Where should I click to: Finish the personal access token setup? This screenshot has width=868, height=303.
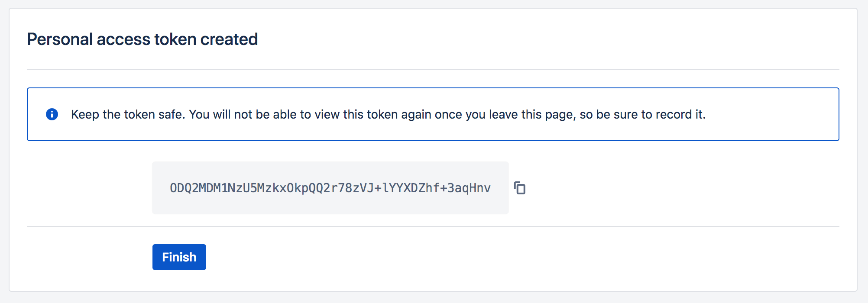point(179,257)
